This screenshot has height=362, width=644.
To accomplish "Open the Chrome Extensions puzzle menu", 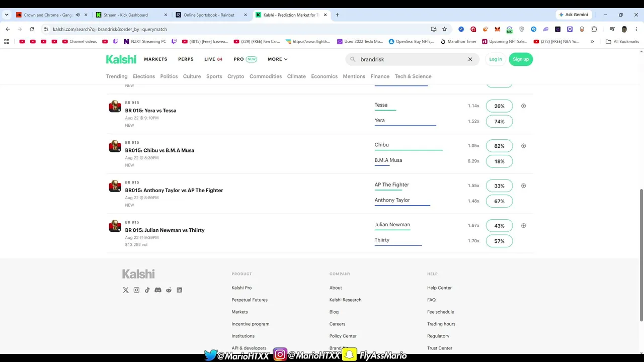I will point(594,29).
